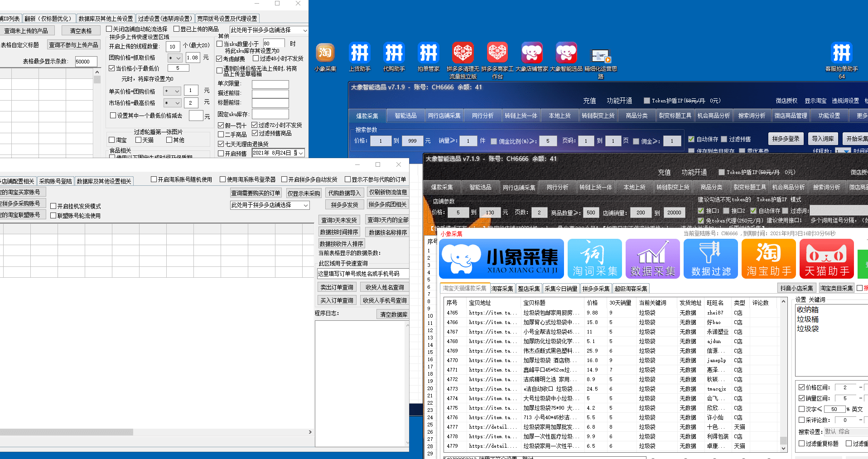Image resolution: width=868 pixels, height=459 pixels.
Task: Open the 数据采集 chart tile
Action: pos(653,259)
